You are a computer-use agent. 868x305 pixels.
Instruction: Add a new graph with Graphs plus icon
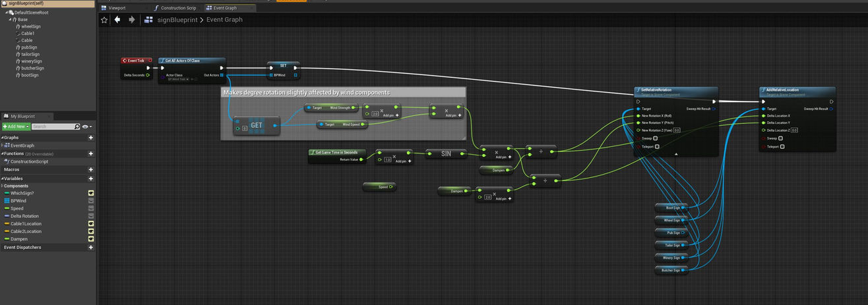91,138
